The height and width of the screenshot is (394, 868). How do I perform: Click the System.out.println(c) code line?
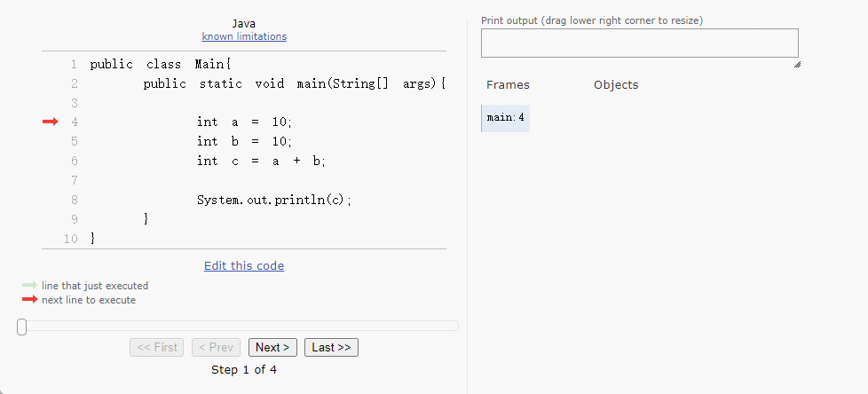(274, 200)
